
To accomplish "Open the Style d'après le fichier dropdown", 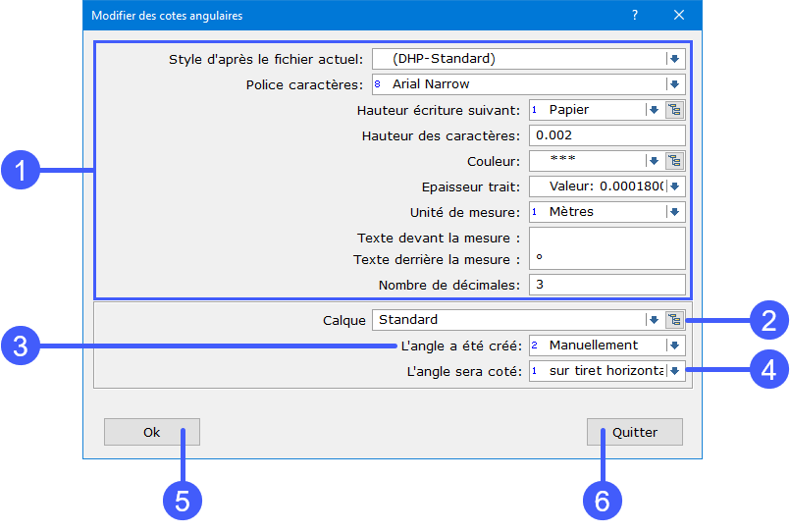I will click(674, 59).
